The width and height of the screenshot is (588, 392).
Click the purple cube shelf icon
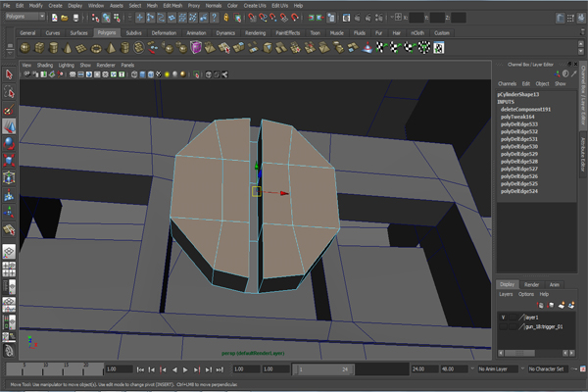(196, 48)
